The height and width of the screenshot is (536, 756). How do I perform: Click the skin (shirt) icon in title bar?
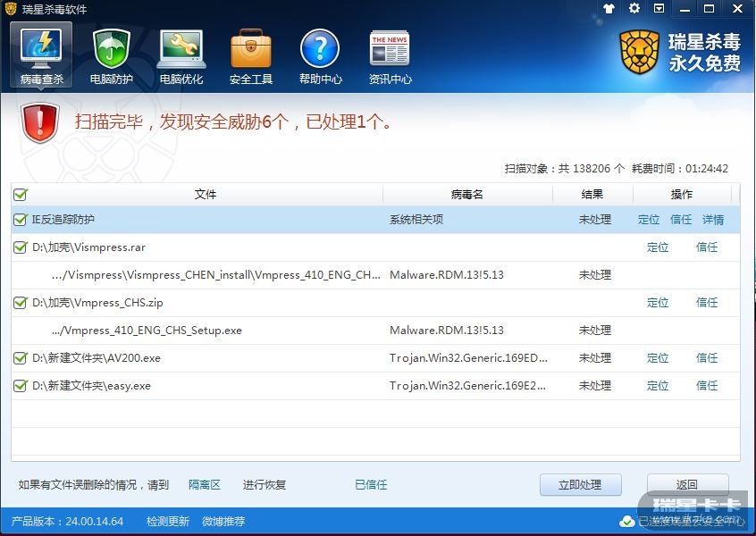click(x=609, y=8)
